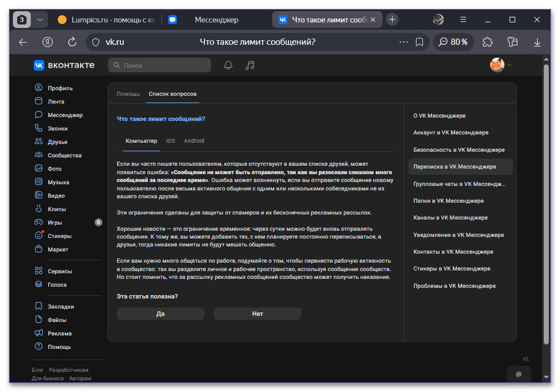Open a new browser tab
Viewport: 560px width, 392px height.
(x=392, y=20)
